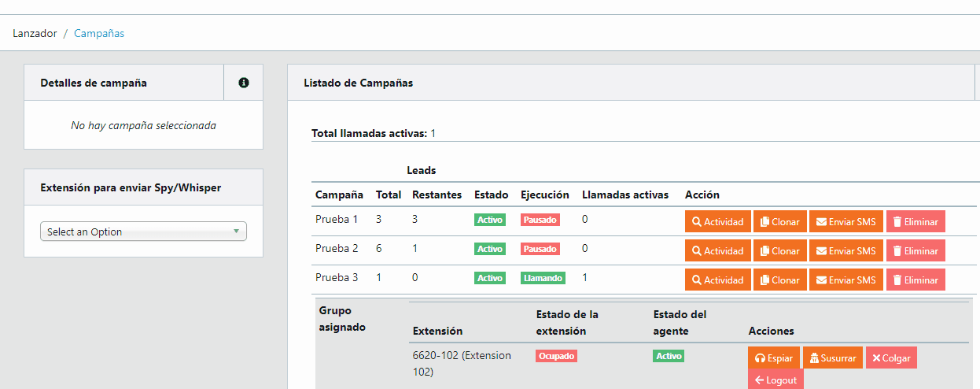Remove campaign Prueba 2 with Eliminar
The image size is (980, 389).
coord(916,250)
